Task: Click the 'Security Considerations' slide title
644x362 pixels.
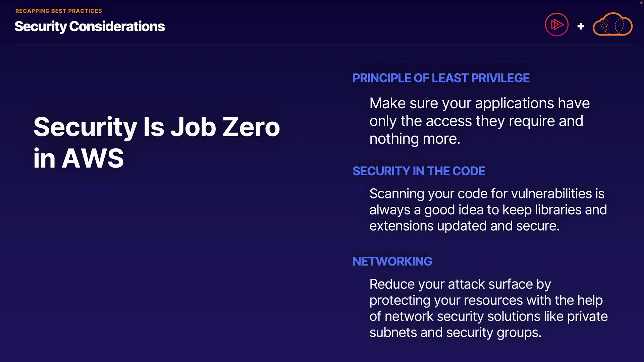Action: (90, 26)
